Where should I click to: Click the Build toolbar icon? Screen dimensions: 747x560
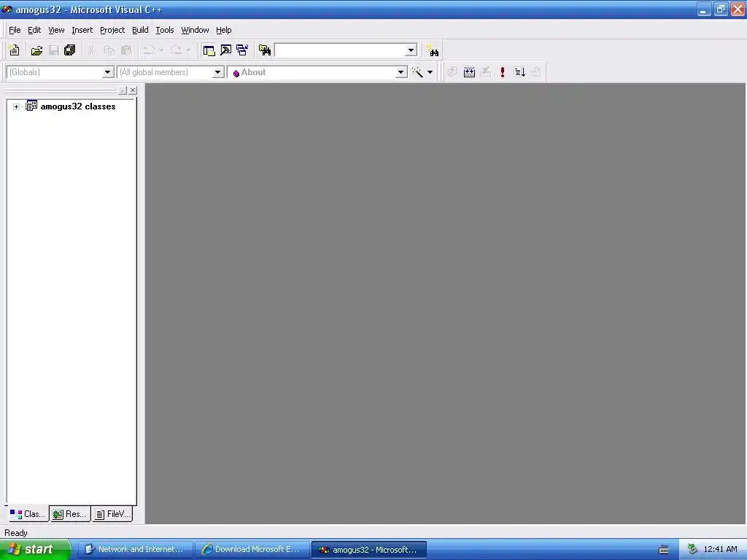click(469, 72)
